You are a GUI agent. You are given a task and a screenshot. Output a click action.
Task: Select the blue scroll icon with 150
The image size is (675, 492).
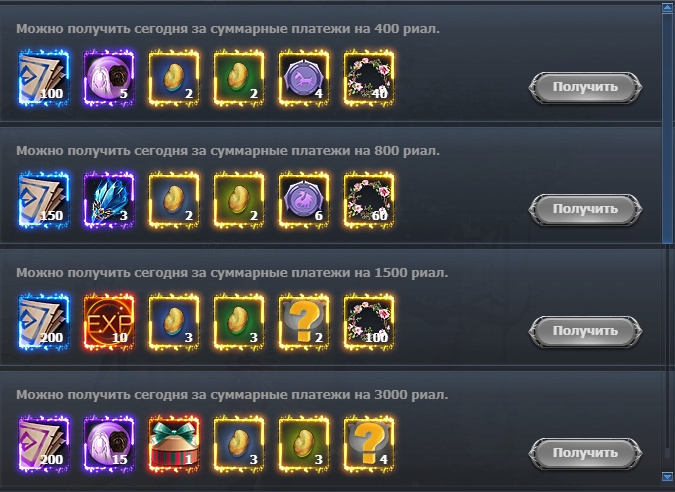pyautogui.click(x=44, y=200)
